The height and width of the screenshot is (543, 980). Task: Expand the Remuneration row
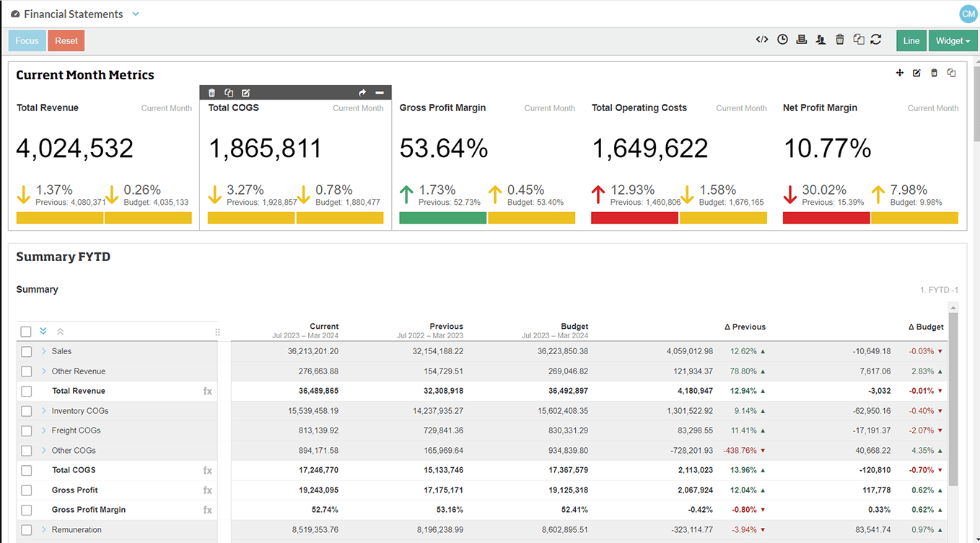click(43, 529)
